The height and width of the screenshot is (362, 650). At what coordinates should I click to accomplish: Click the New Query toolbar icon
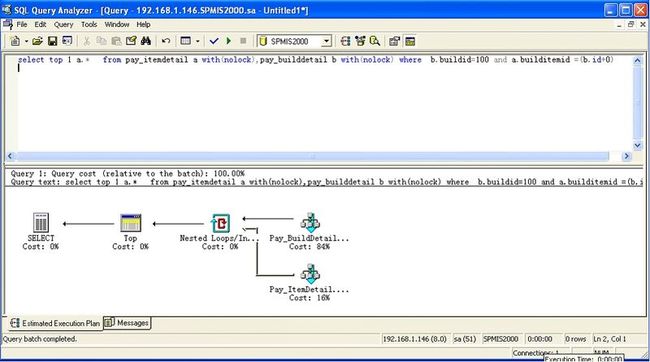pyautogui.click(x=15, y=41)
